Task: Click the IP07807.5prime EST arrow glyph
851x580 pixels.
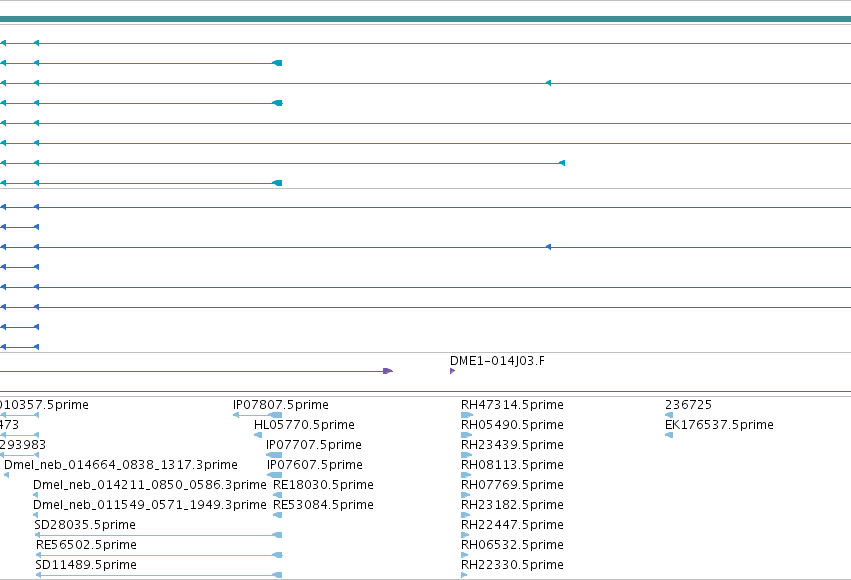Action: (x=257, y=415)
